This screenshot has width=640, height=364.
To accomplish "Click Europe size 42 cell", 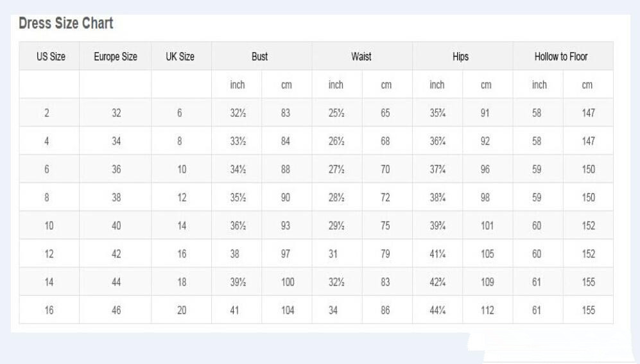I will (116, 254).
